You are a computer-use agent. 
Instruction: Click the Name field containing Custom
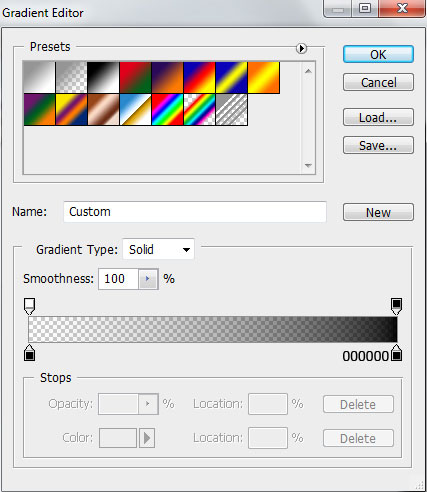(x=195, y=212)
